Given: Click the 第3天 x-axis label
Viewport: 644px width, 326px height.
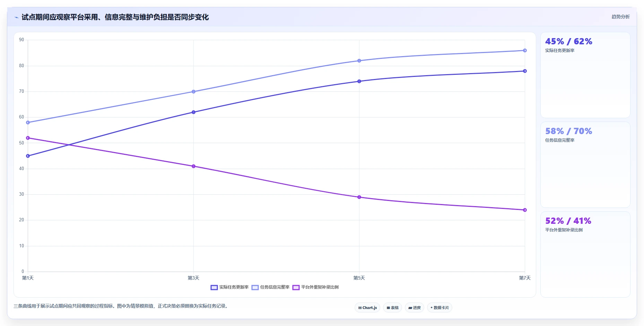Looking at the screenshot, I should pyautogui.click(x=193, y=278).
